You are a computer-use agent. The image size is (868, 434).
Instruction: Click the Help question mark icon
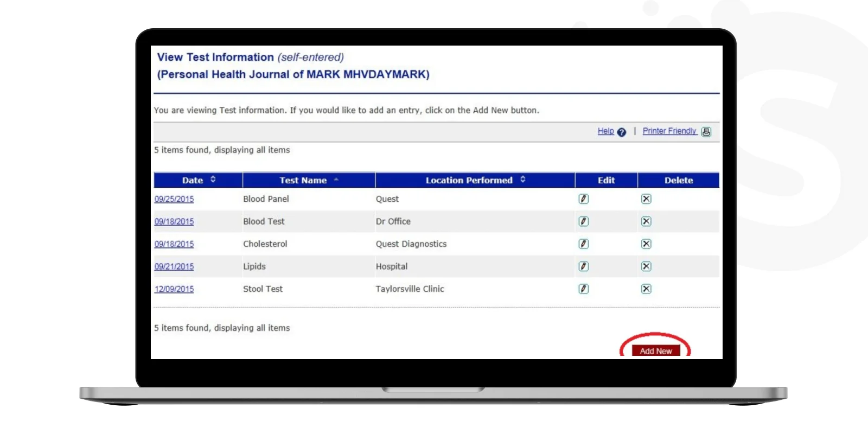622,132
